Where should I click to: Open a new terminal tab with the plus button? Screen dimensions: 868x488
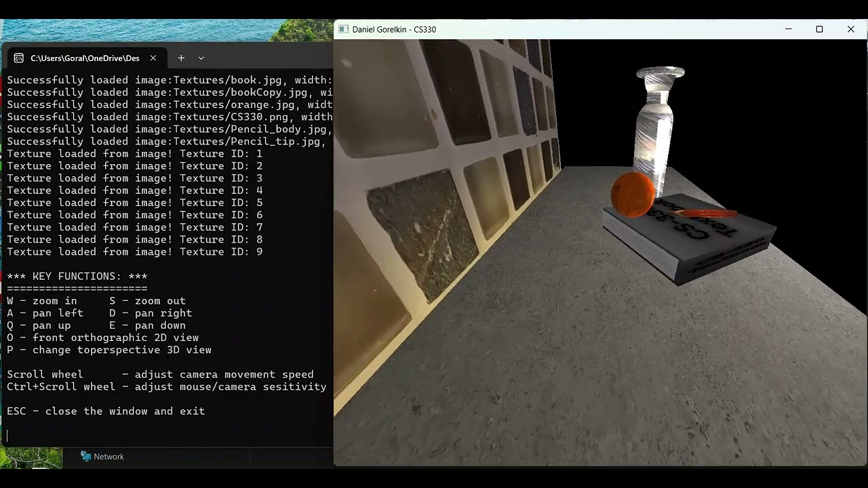pyautogui.click(x=181, y=58)
